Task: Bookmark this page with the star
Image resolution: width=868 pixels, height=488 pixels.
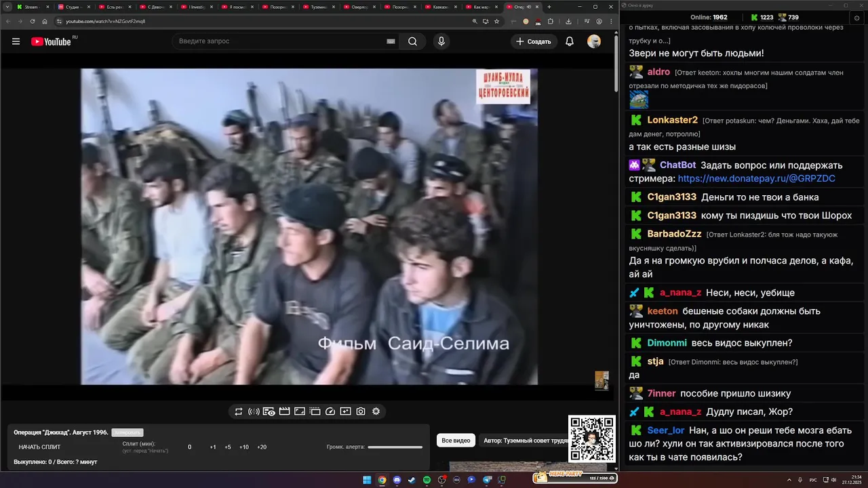Action: tap(496, 21)
